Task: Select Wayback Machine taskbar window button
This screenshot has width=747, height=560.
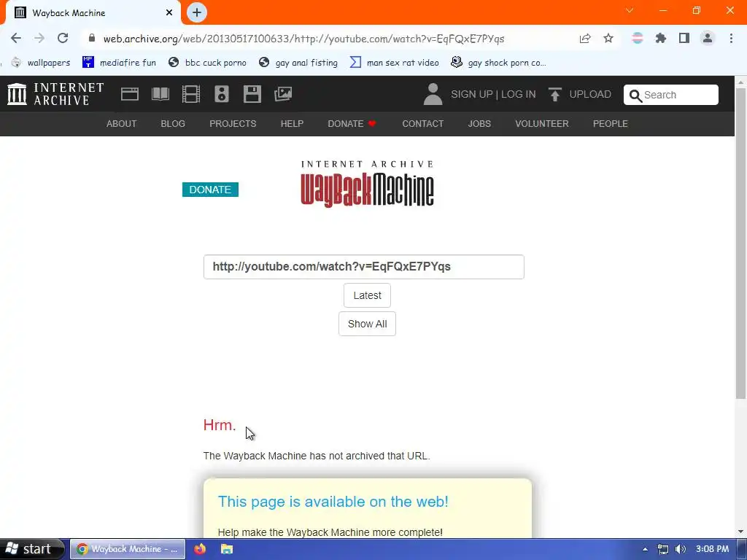Action: pyautogui.click(x=128, y=549)
